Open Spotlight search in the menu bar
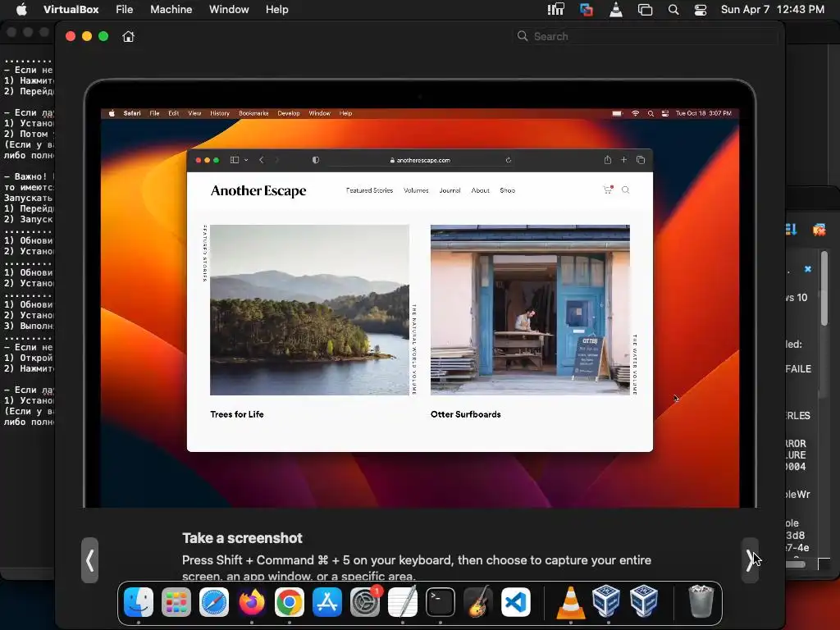This screenshot has height=630, width=840. coord(673,10)
